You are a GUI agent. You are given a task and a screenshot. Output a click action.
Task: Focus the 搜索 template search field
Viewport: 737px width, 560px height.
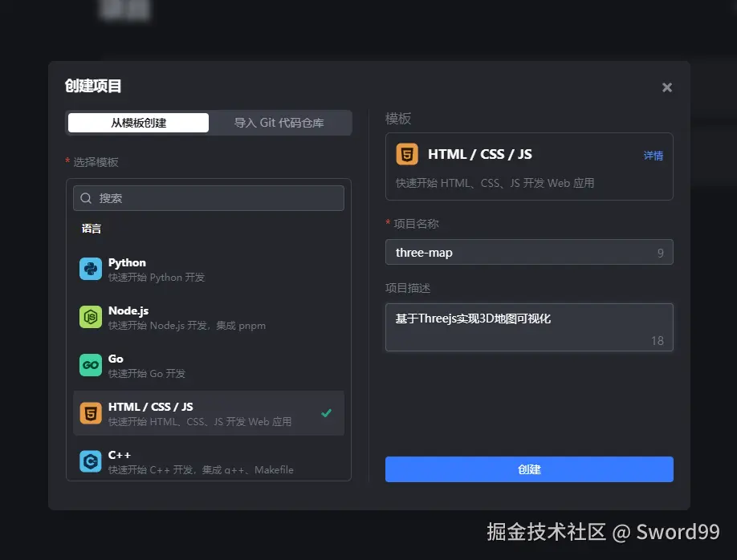coord(209,198)
